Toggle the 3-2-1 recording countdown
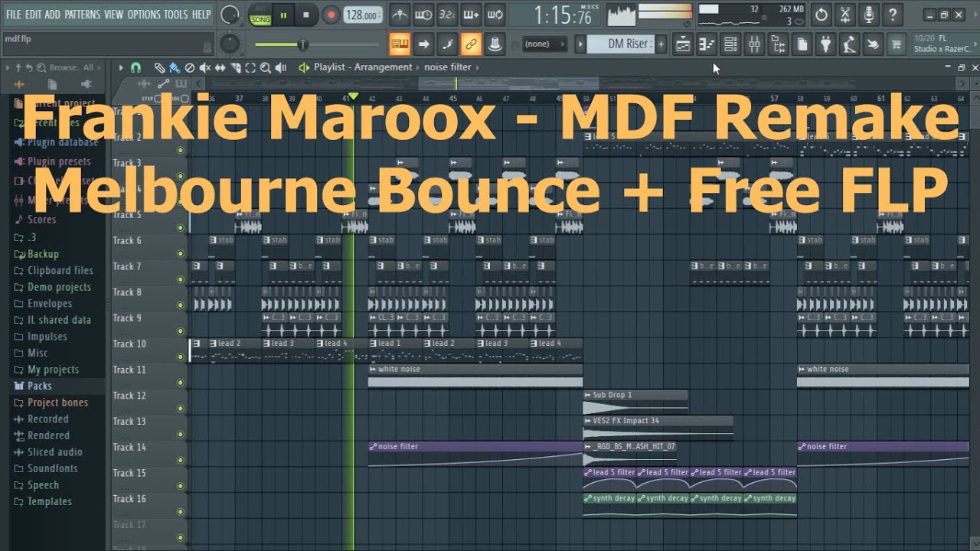The width and height of the screenshot is (980, 551). click(448, 15)
